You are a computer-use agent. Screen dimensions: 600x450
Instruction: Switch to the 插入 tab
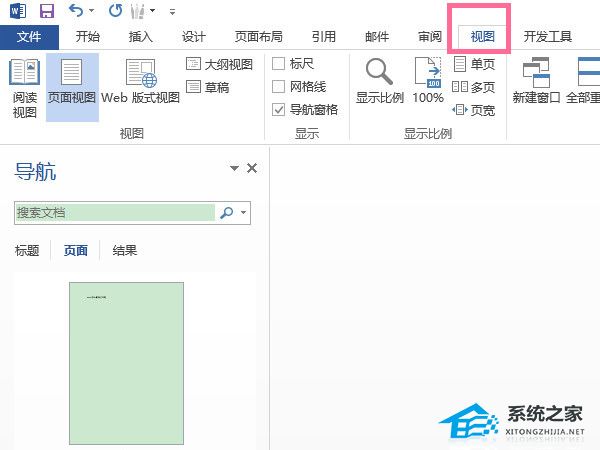tap(141, 37)
